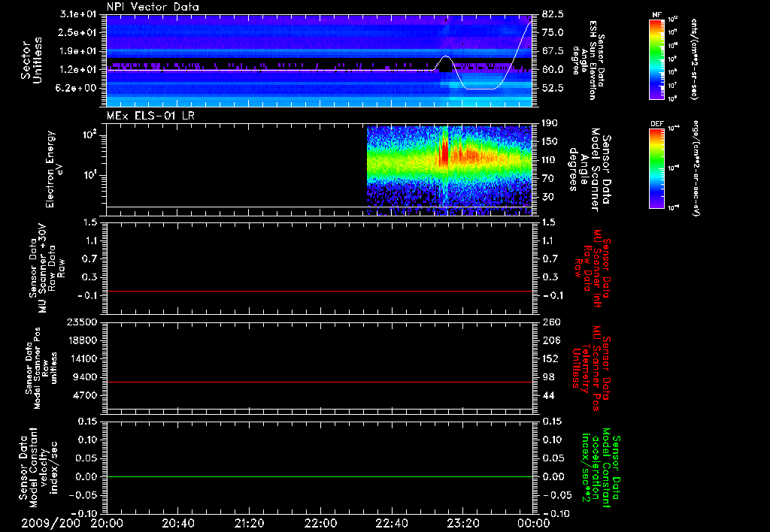Image resolution: width=770 pixels, height=532 pixels.
Task: Click the 20:00 time axis label
Action: tap(107, 523)
